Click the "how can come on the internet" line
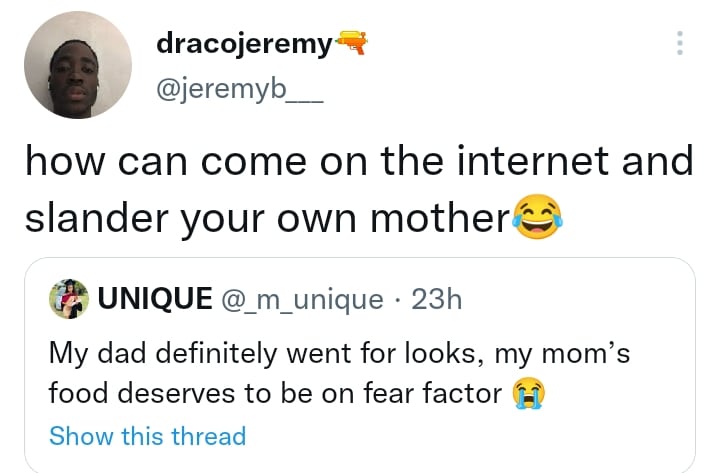 359,162
